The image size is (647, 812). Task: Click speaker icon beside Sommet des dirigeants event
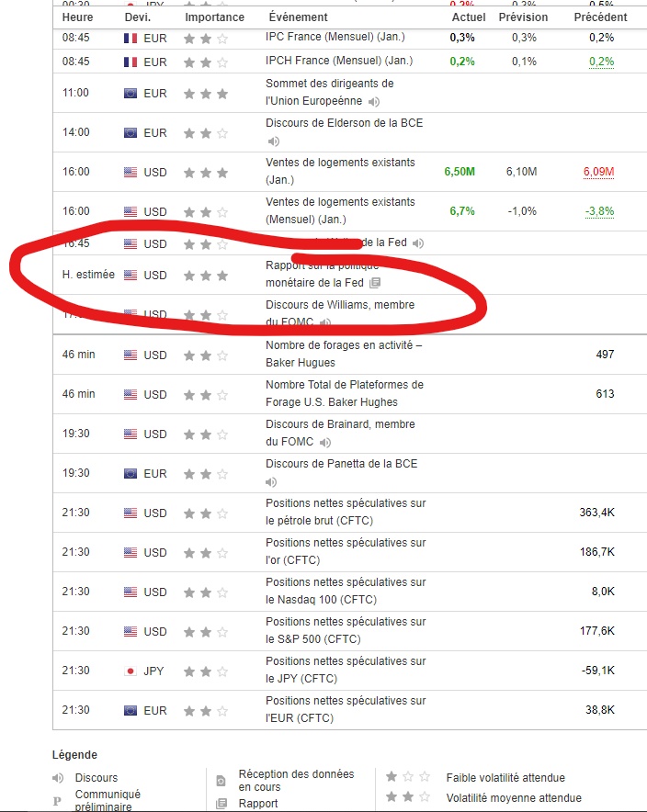point(374,102)
